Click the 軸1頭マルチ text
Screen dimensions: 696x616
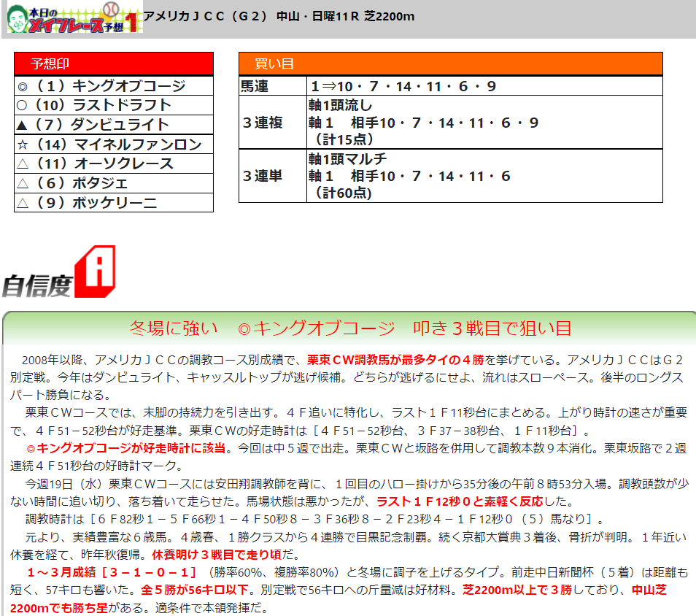pyautogui.click(x=347, y=158)
